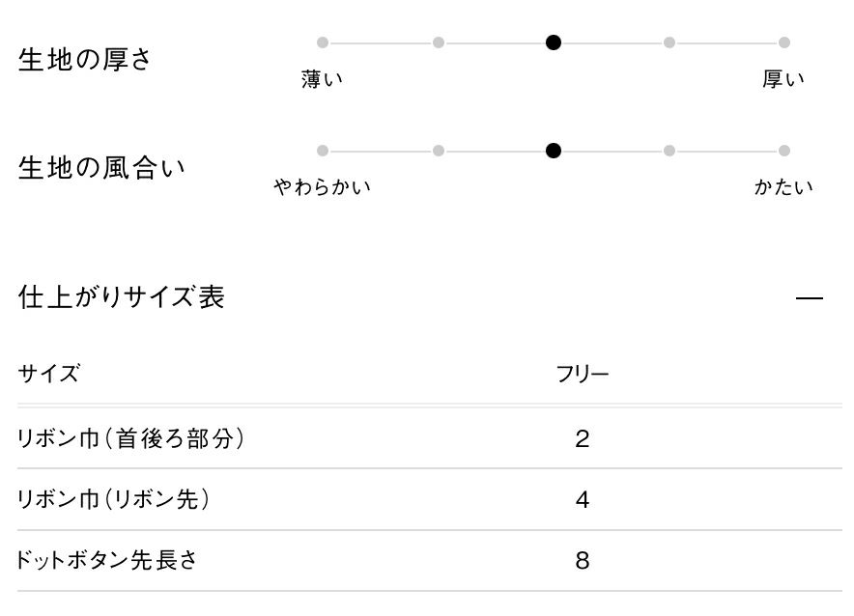The image size is (854, 616).
Task: Select the hardest dot on 生地の風合い scale
Action: (x=784, y=151)
